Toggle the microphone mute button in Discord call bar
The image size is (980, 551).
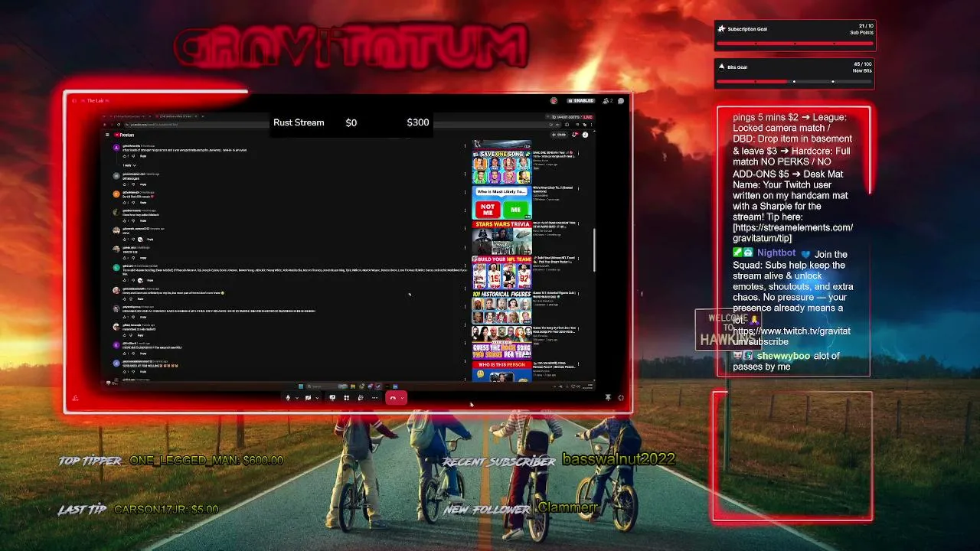pos(288,398)
